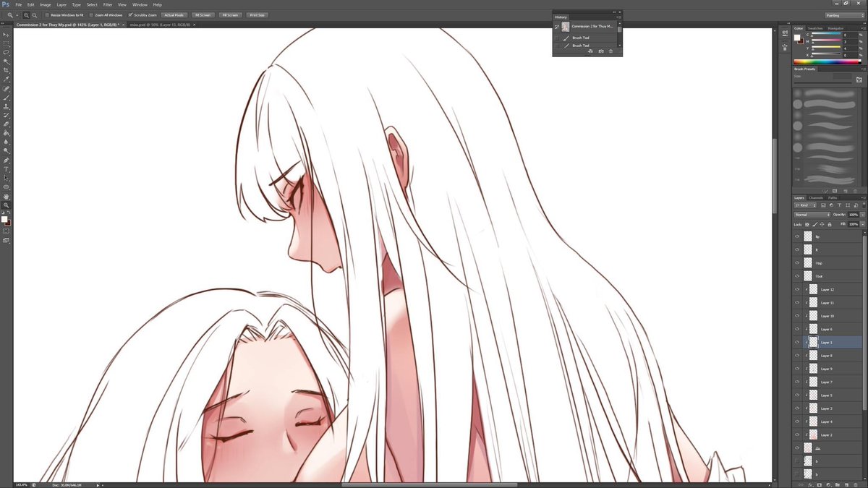Open the Painting workspace dropdown
Screen dimensions: 868x488
843,14
